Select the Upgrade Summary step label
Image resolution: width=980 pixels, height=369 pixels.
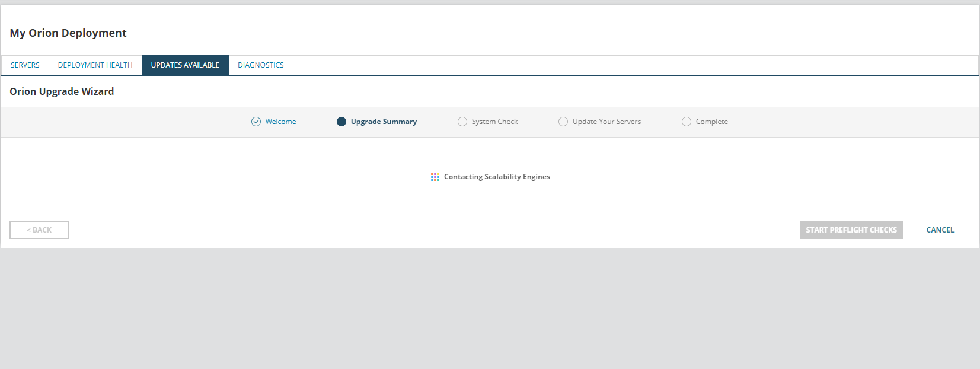384,122
